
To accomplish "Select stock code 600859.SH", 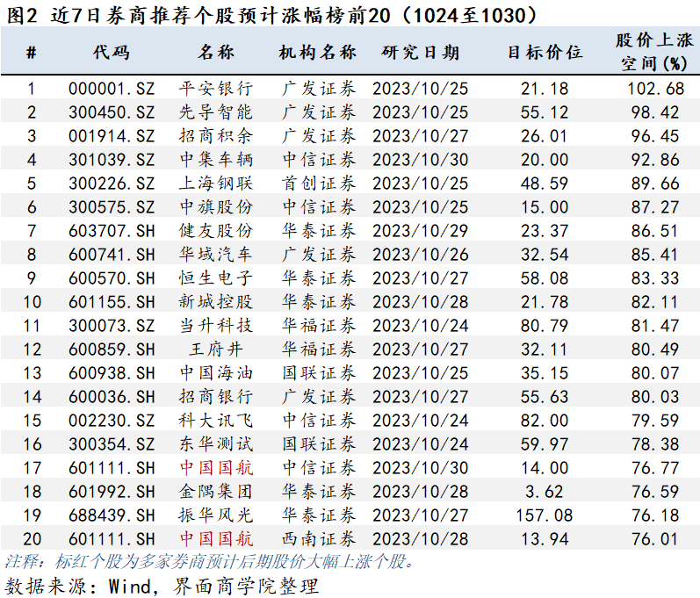I will pyautogui.click(x=112, y=349).
